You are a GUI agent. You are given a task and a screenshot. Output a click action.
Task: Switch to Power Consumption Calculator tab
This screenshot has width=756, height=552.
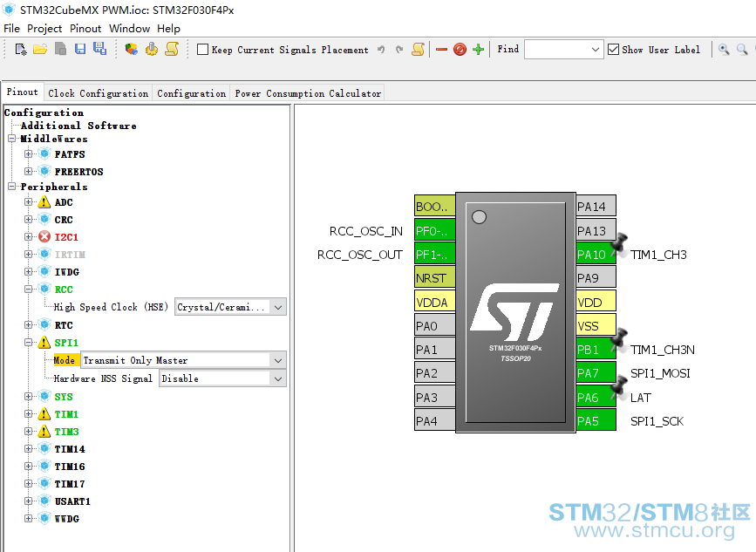(x=308, y=93)
